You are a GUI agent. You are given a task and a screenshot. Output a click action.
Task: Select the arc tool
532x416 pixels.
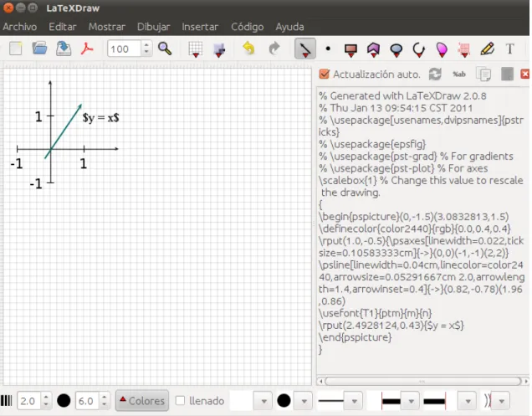[x=419, y=49]
